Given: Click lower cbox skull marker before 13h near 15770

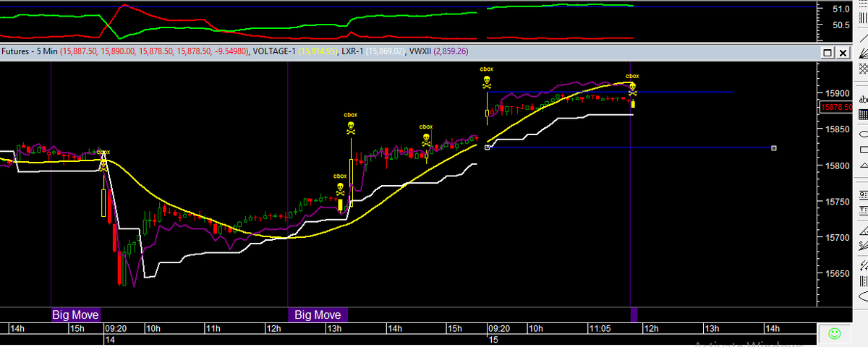Looking at the screenshot, I should click(x=340, y=189).
